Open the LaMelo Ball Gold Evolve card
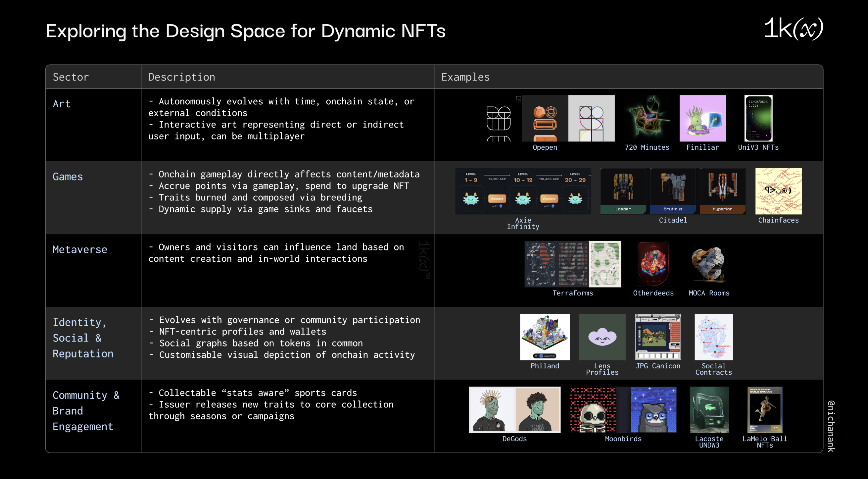868x479 pixels. (765, 409)
